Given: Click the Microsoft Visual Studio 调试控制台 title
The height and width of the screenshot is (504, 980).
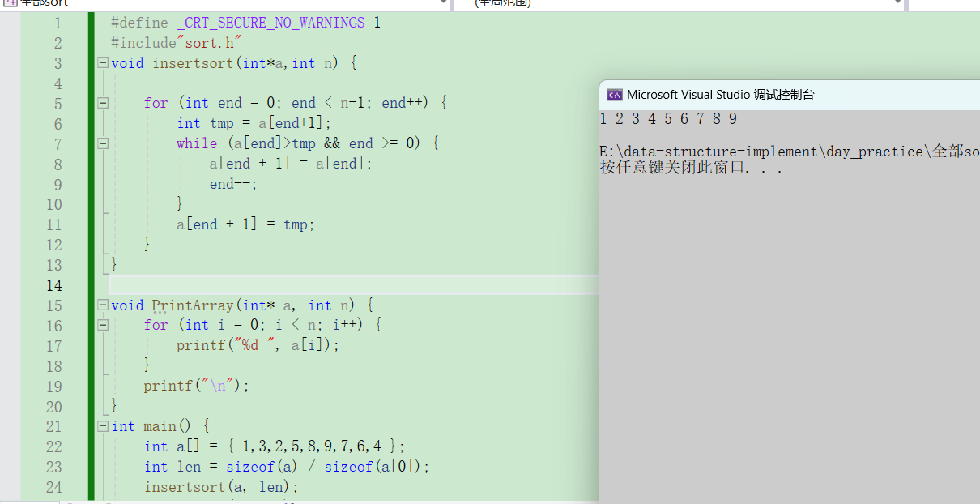Looking at the screenshot, I should click(x=721, y=95).
